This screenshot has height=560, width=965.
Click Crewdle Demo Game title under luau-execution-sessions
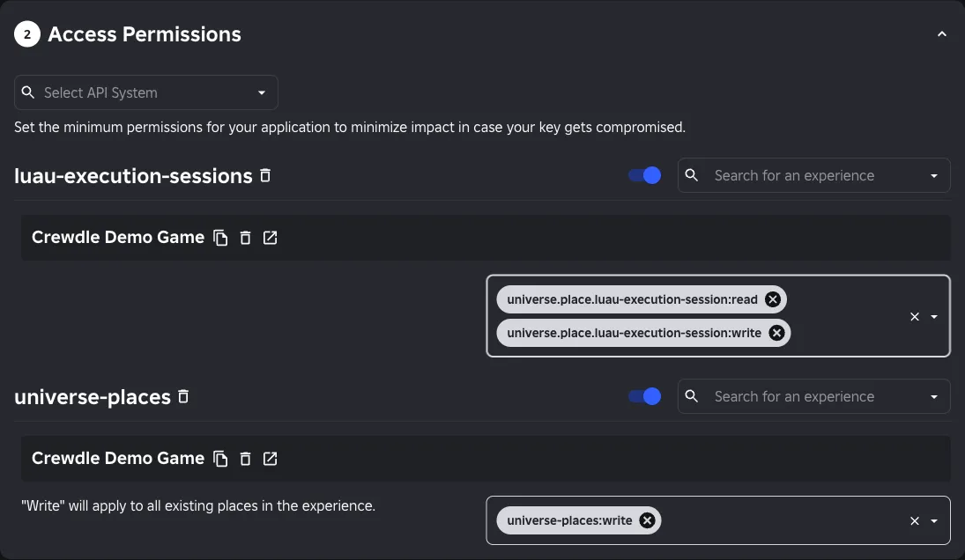click(x=118, y=237)
